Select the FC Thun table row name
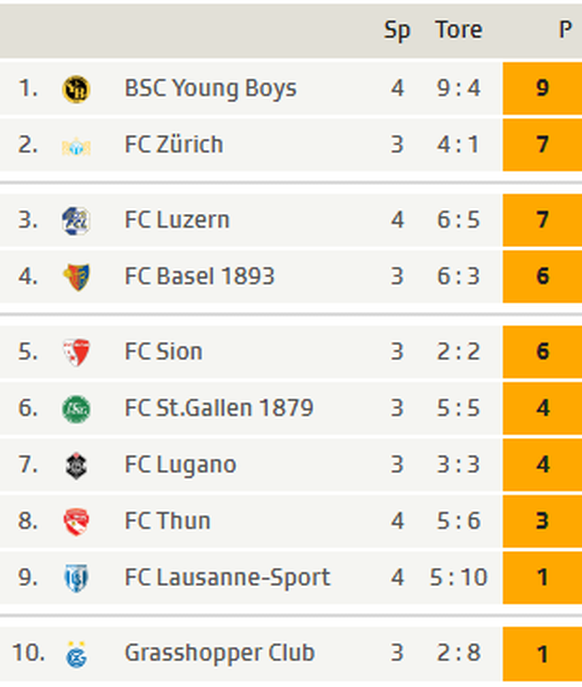Image resolution: width=582 pixels, height=687 pixels. click(x=167, y=521)
